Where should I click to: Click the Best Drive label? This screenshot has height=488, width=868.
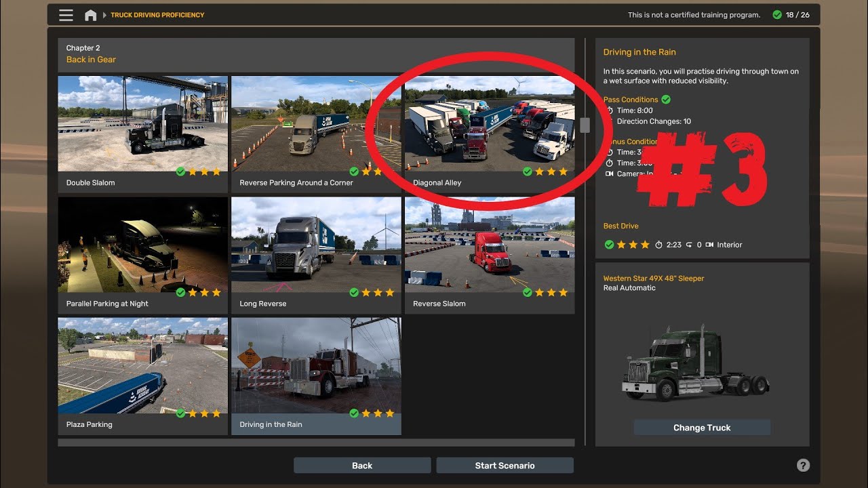coord(620,226)
